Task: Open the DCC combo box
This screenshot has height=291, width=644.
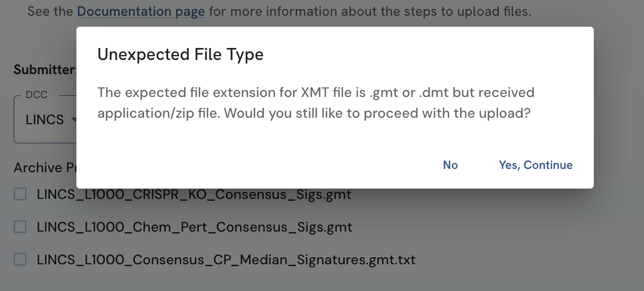Action: point(45,120)
